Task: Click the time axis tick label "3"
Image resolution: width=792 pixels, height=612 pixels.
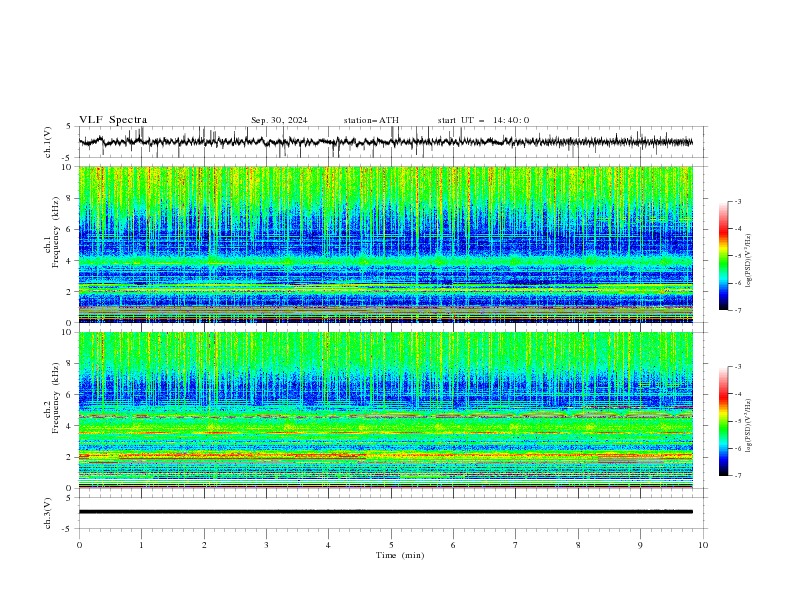Action: [266, 545]
